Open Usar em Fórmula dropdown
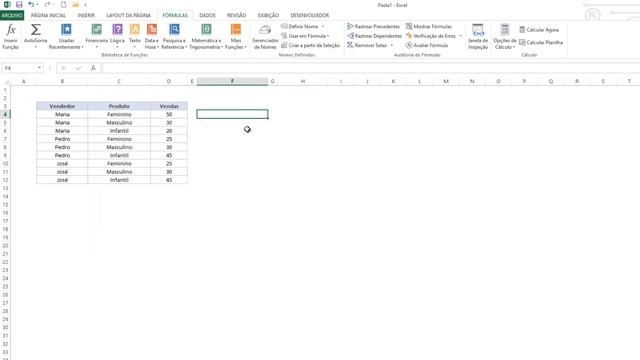This screenshot has height=360, width=640. click(305, 36)
